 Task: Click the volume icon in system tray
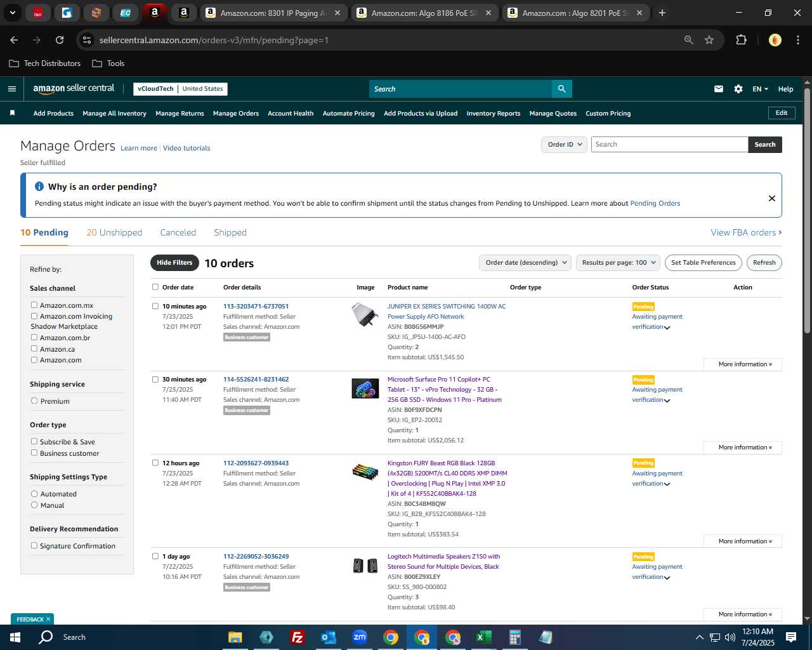coord(730,637)
